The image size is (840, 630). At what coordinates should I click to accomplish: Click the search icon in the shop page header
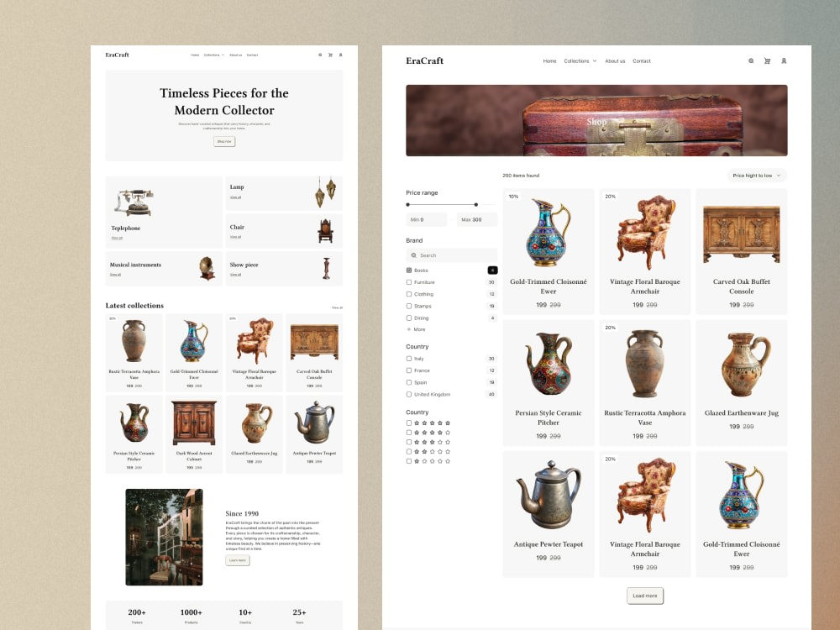751,61
